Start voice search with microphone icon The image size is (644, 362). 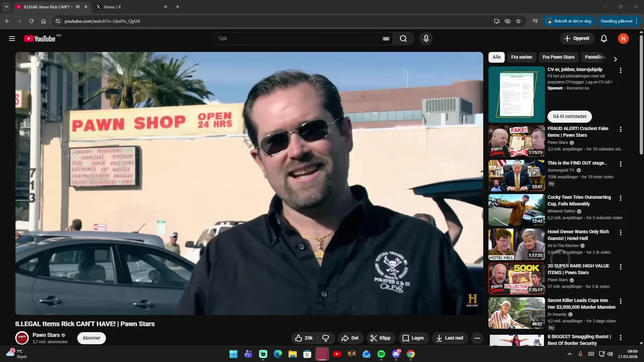click(426, 39)
